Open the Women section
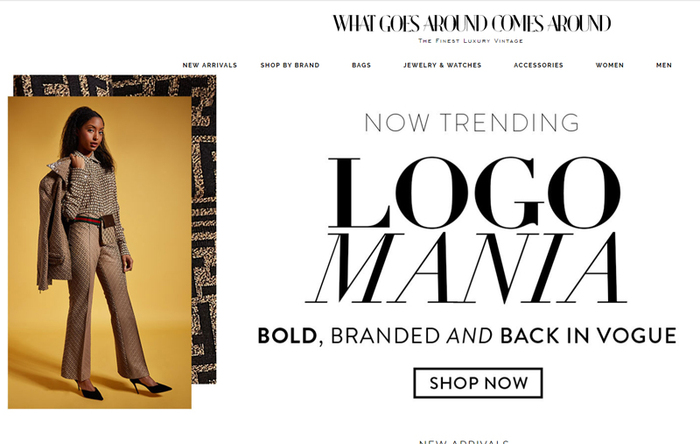The width and height of the screenshot is (700, 444). click(x=609, y=65)
